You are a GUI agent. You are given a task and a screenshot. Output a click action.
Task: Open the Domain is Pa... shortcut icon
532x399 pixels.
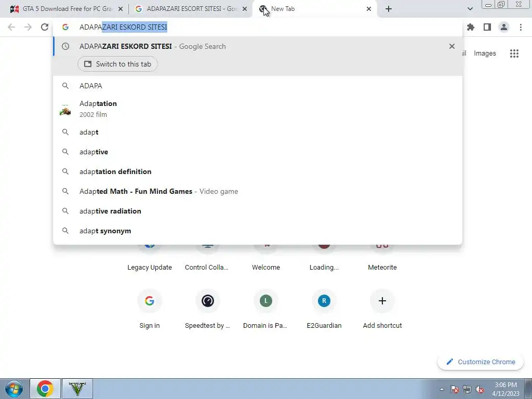tap(266, 301)
